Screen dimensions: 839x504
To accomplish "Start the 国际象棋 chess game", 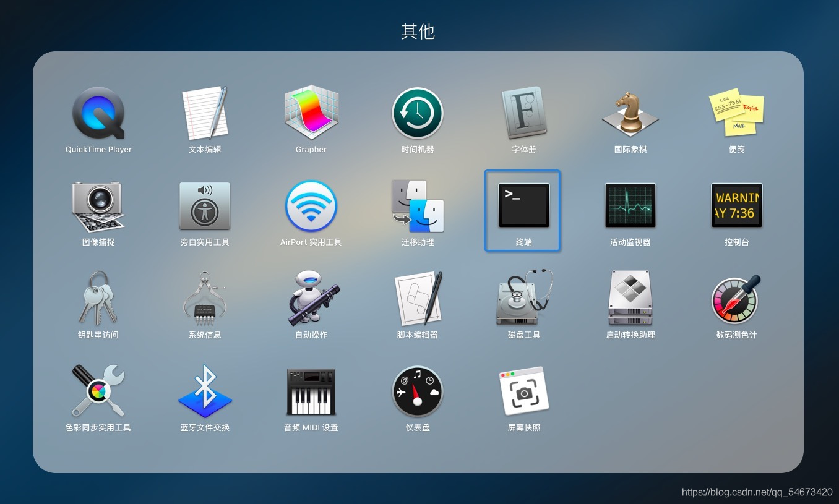I will tap(630, 113).
